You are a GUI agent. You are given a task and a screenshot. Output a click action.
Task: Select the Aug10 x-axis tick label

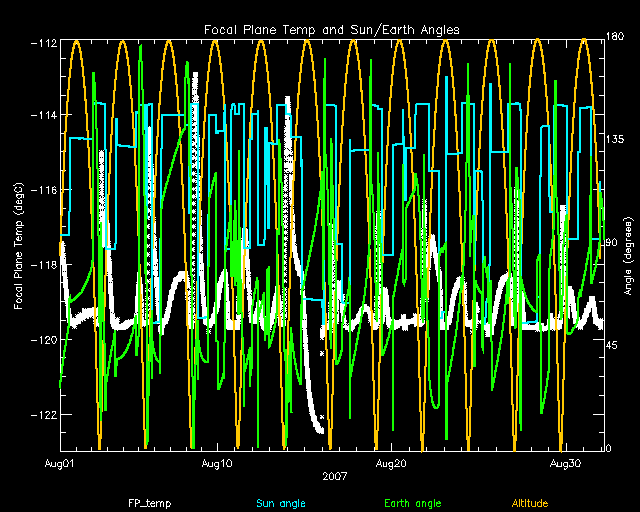click(x=217, y=464)
